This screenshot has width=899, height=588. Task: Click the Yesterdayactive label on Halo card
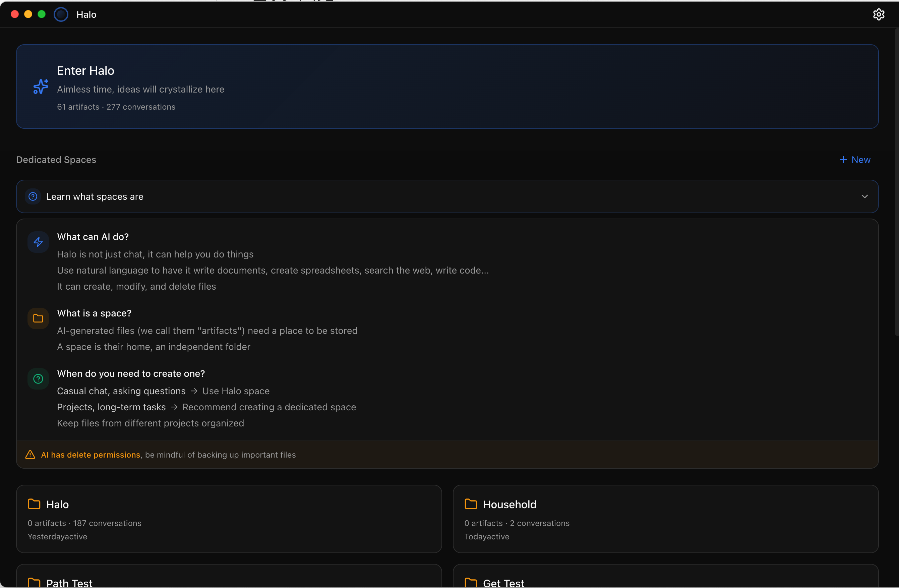click(x=57, y=537)
